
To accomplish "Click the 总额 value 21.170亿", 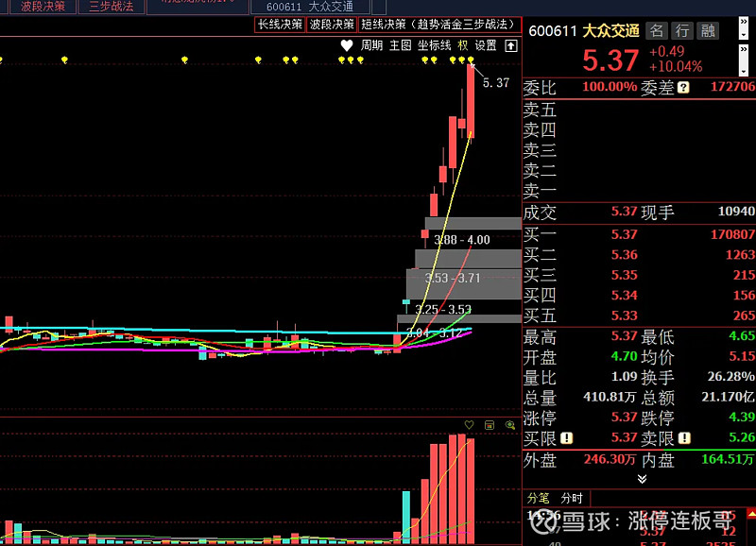I will coord(728,397).
